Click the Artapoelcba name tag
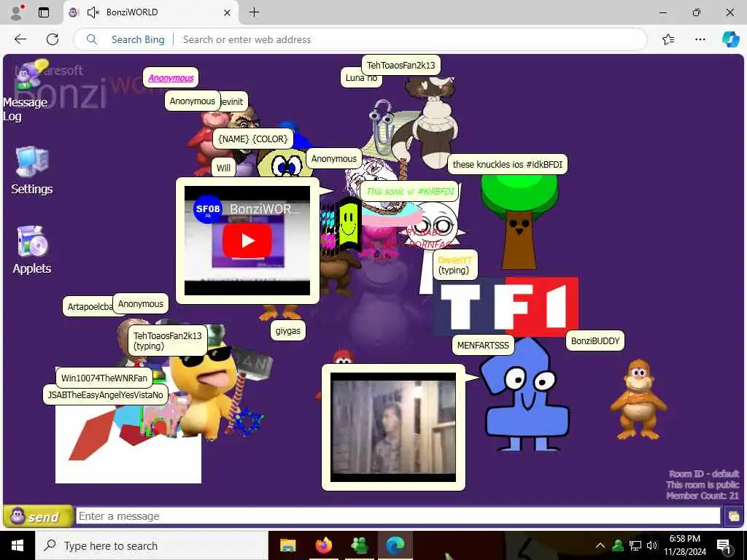The height and width of the screenshot is (560, 747). tap(88, 307)
